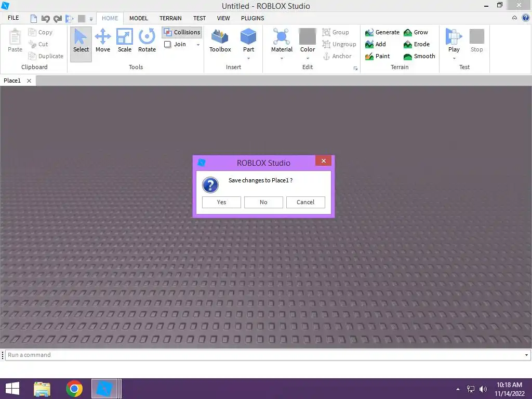
Task: Open the FILE menu
Action: click(x=13, y=18)
